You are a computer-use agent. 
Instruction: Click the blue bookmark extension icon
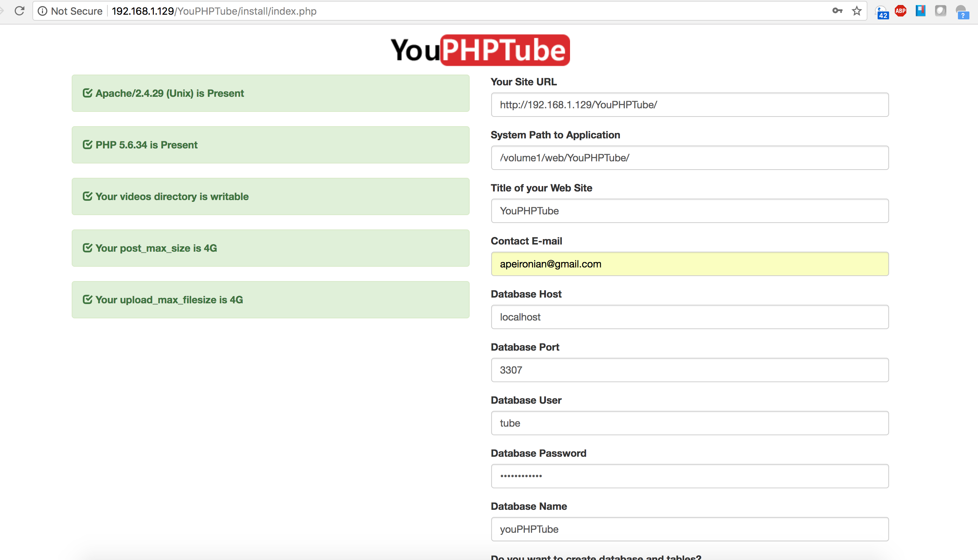[920, 11]
